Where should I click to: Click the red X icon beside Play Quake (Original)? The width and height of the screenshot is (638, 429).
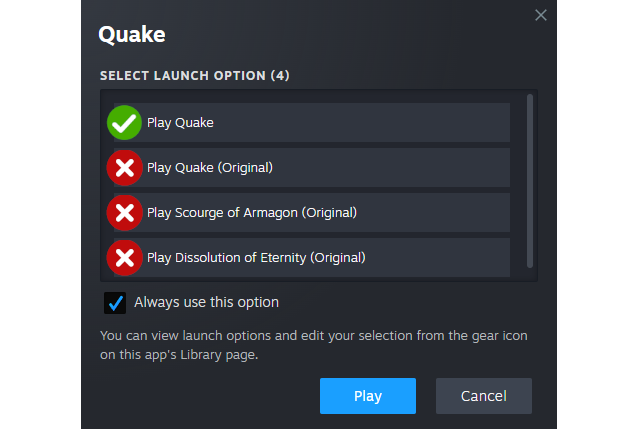tap(124, 168)
